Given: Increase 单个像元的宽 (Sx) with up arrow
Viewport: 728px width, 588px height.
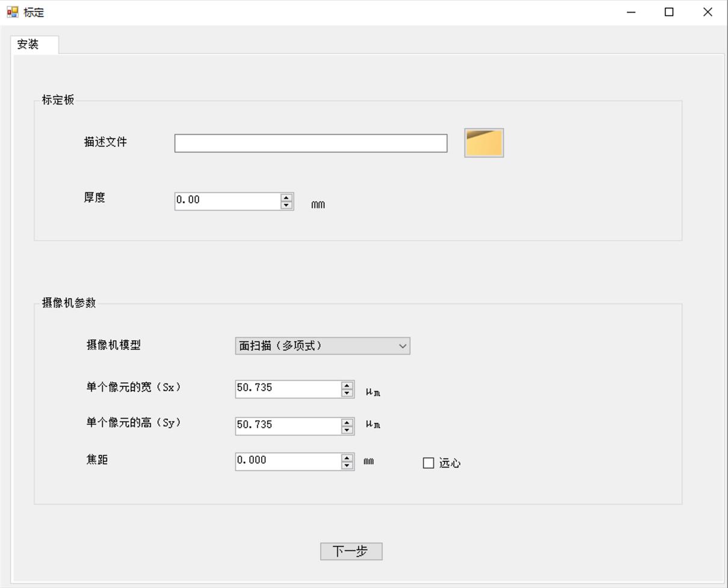Looking at the screenshot, I should [x=347, y=385].
